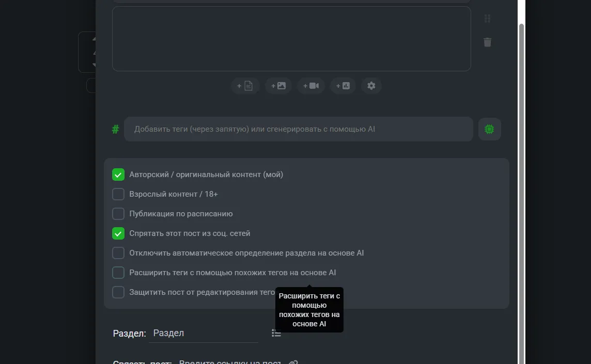Click inside the empty text block area
The image size is (591, 364).
click(x=291, y=39)
